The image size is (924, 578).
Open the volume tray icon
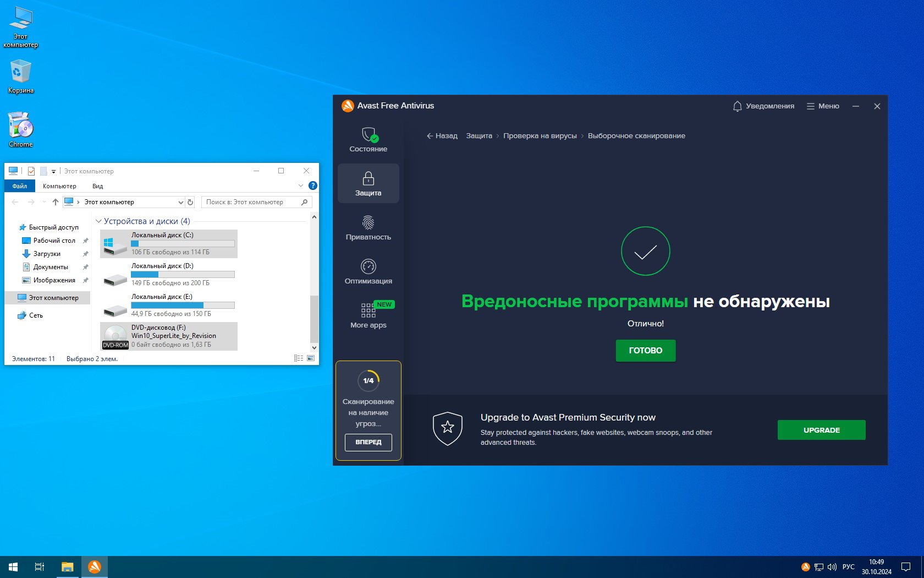point(832,567)
